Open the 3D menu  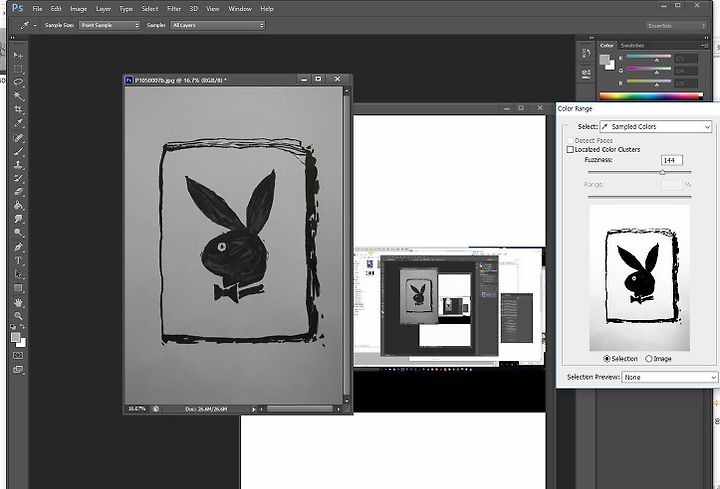(194, 9)
